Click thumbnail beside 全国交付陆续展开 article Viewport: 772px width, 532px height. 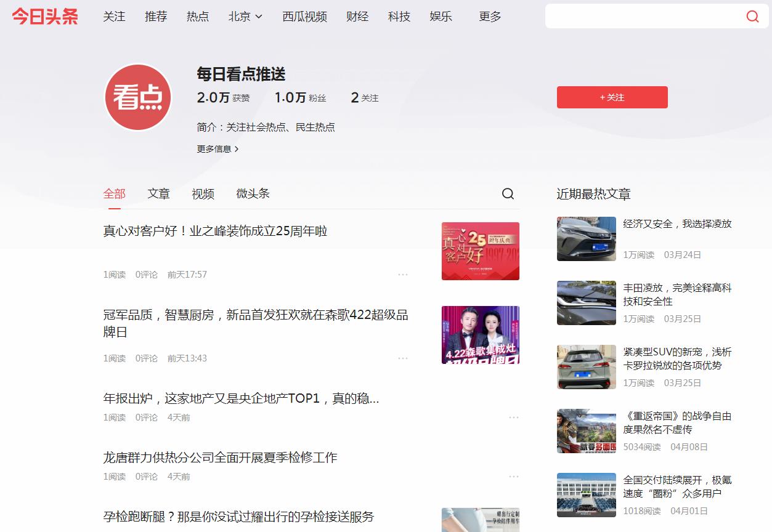click(x=587, y=495)
